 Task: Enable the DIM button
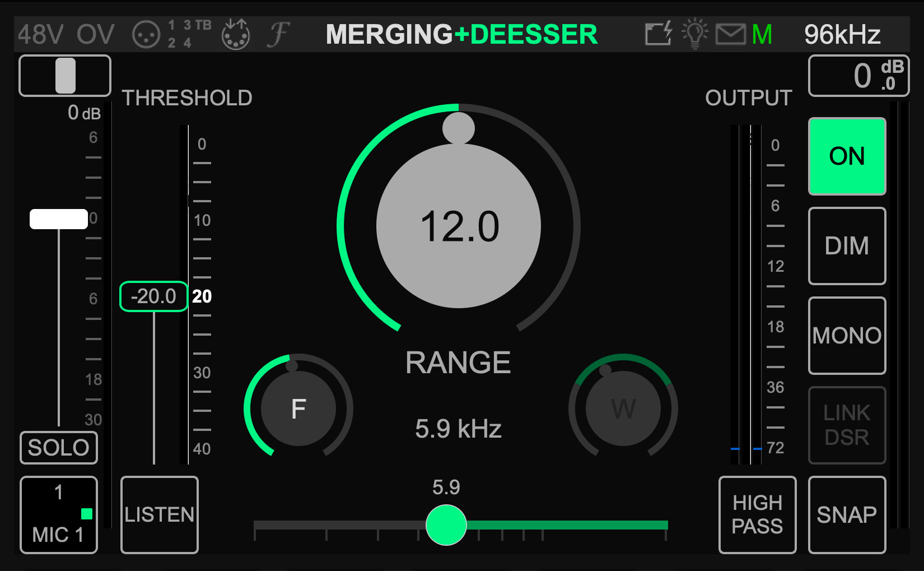pos(847,246)
